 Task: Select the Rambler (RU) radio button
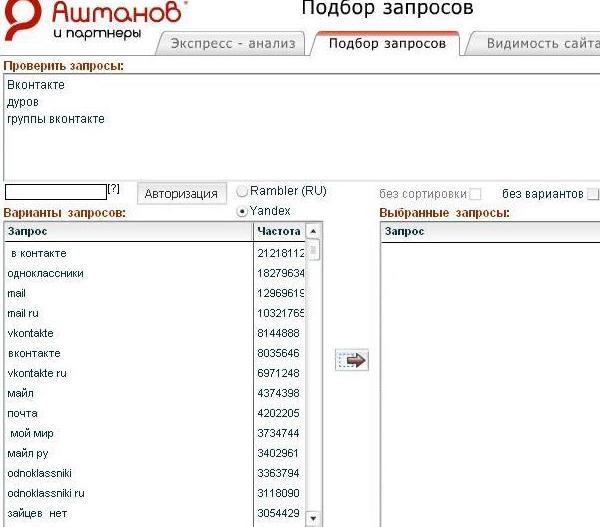241,191
